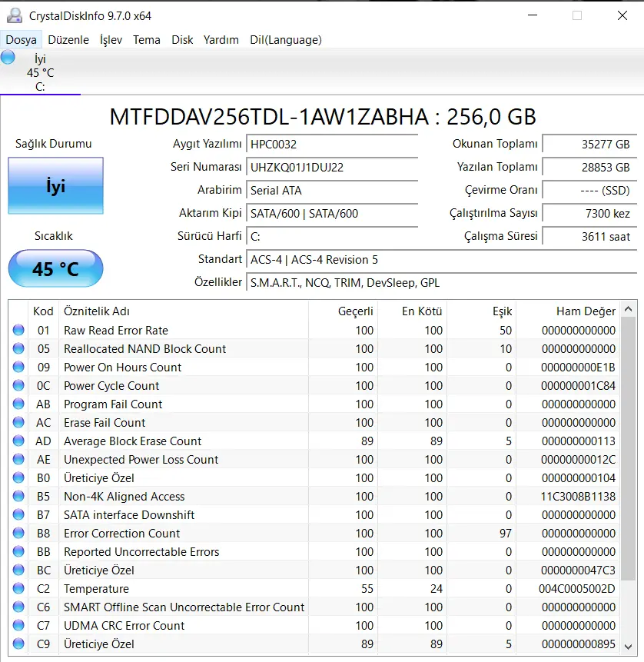The height and width of the screenshot is (662, 644).
Task: Click status orb for Power Cycle Count
Action: click(18, 385)
